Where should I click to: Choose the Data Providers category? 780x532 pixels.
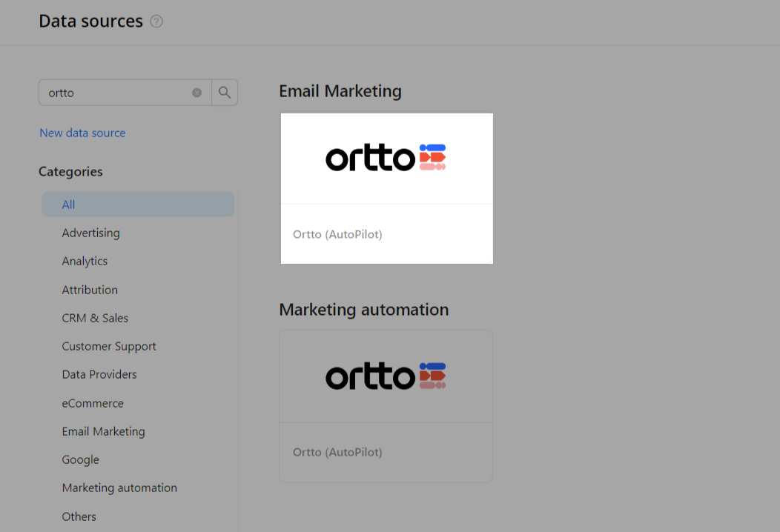(x=99, y=374)
